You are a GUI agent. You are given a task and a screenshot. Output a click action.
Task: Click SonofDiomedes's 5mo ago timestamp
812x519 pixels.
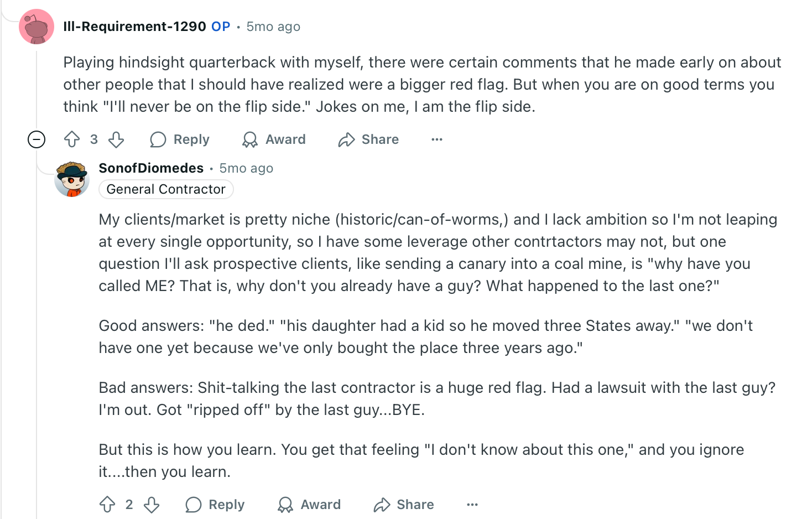pyautogui.click(x=246, y=168)
